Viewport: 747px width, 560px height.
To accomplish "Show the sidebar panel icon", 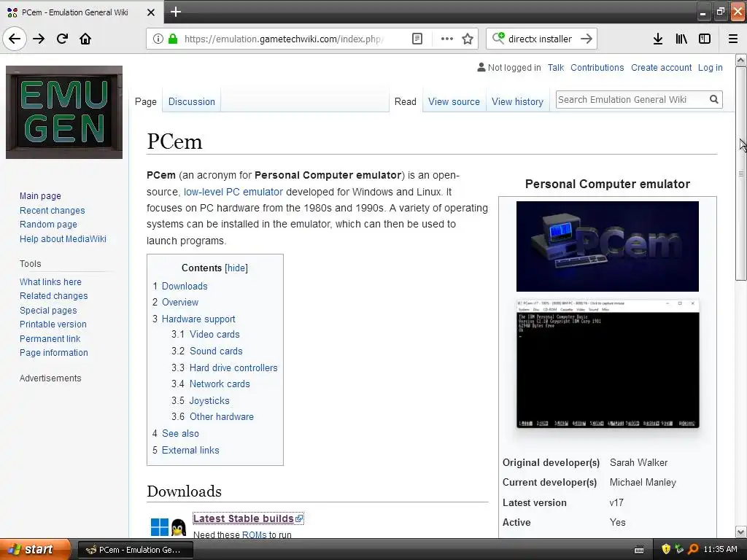I will point(705,39).
